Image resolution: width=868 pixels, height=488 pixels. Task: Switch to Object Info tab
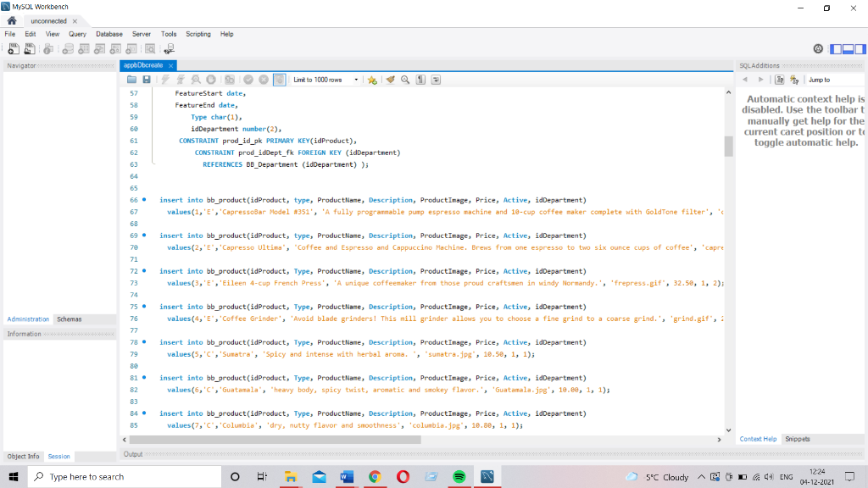click(x=23, y=457)
